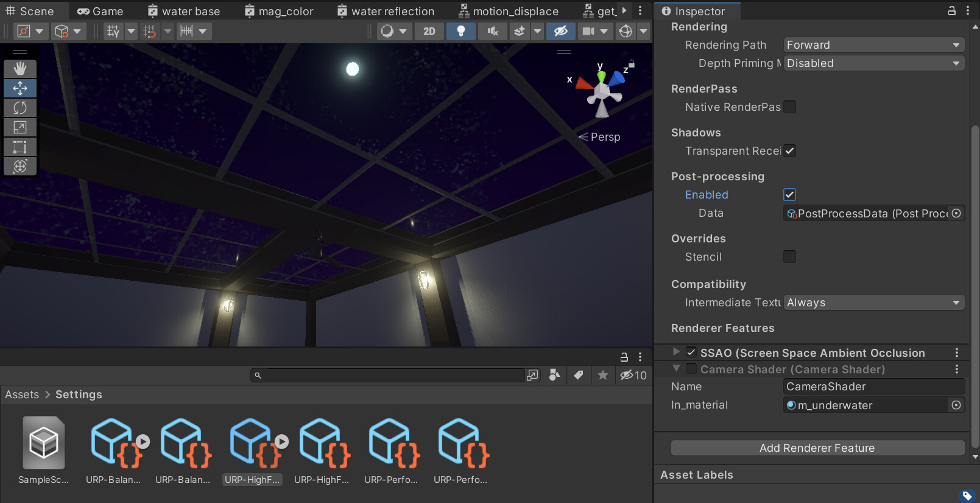Open the Intermediate Texture dropdown
This screenshot has width=980, height=503.
coord(873,303)
